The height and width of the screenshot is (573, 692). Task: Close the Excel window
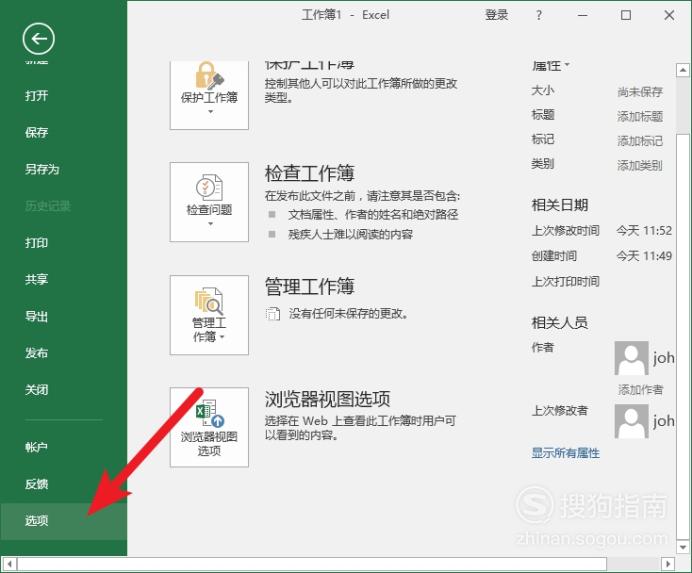click(x=669, y=15)
